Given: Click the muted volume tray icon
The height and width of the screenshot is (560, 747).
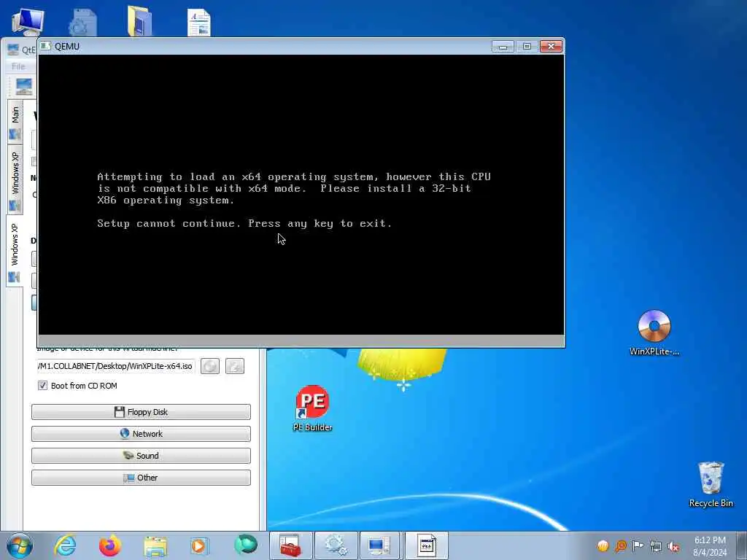Looking at the screenshot, I should pyautogui.click(x=673, y=546).
